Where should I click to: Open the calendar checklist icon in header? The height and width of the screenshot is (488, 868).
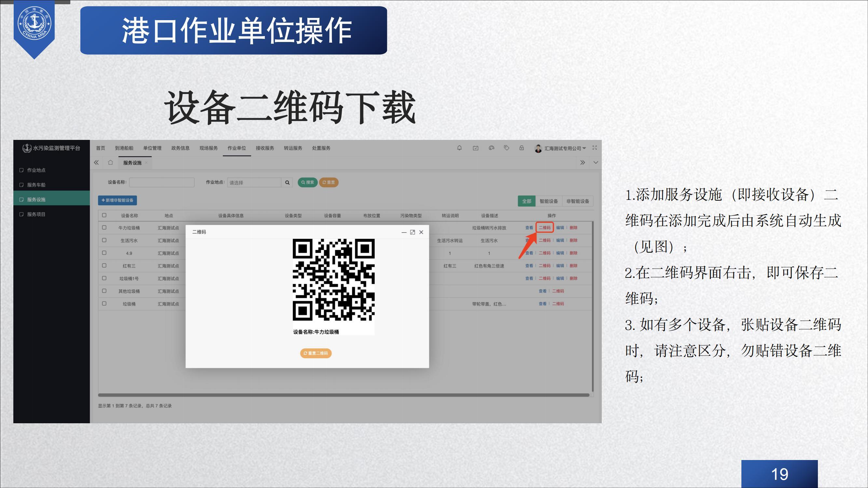[x=475, y=148]
